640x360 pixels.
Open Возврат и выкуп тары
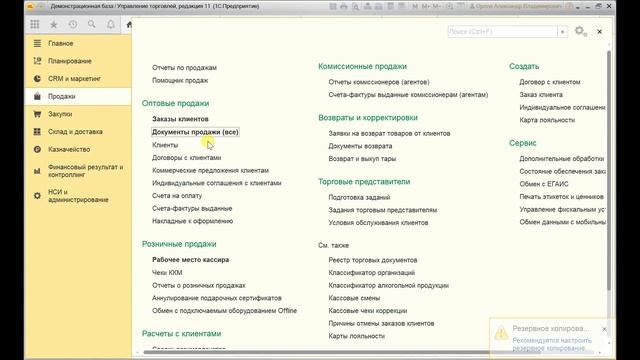pyautogui.click(x=362, y=158)
